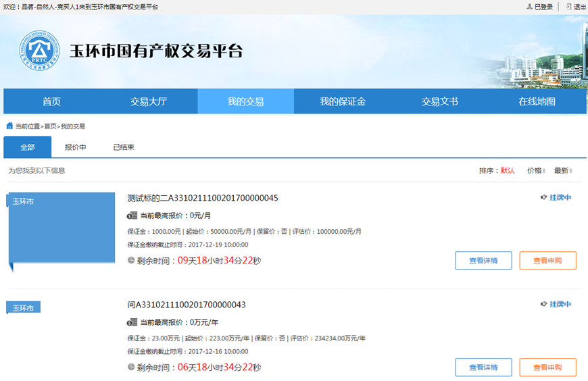Click the 挂牌中 status icon of first listing
This screenshot has height=381, width=588.
(544, 198)
